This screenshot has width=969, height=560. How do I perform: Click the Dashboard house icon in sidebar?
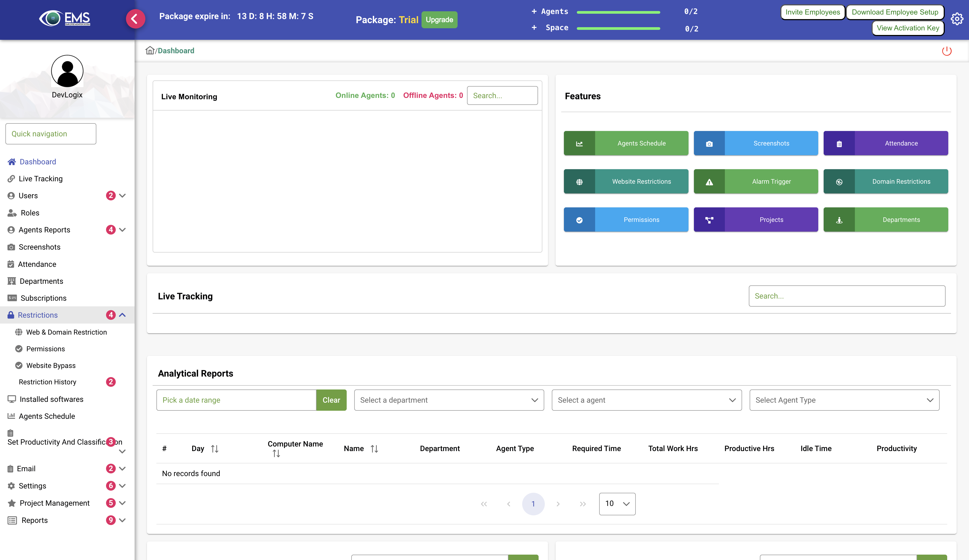click(x=12, y=162)
